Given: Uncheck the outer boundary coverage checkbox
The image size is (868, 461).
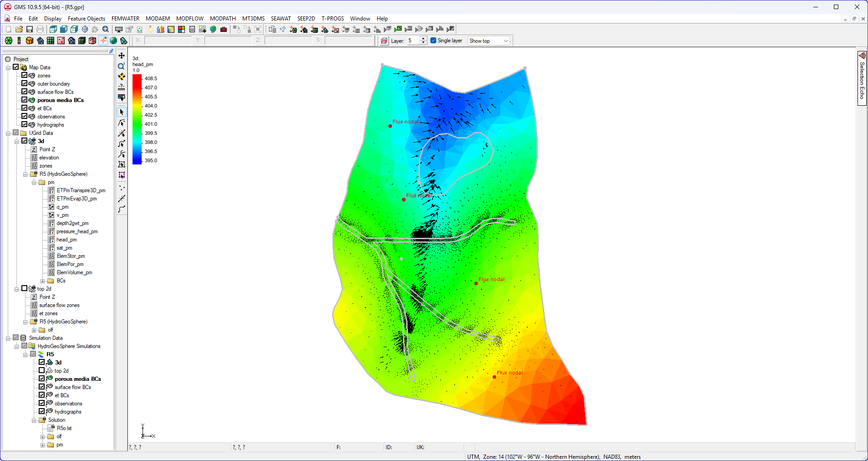Looking at the screenshot, I should coord(25,83).
